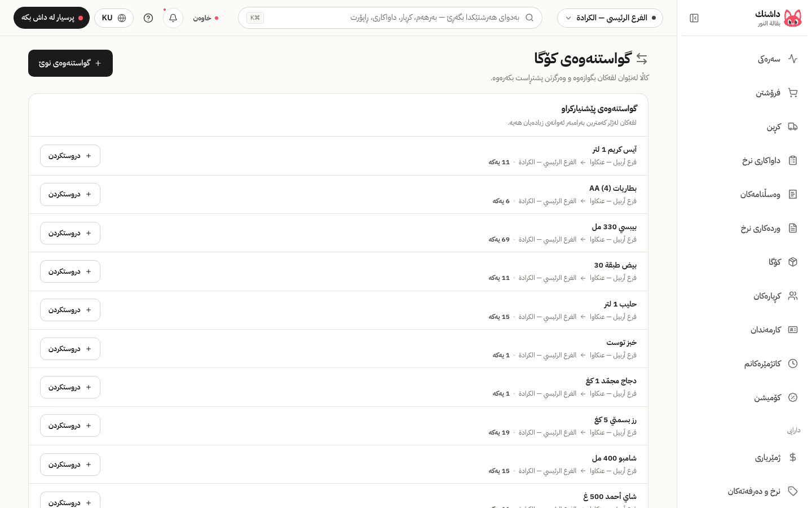Click the سەرەکی activity icon

pyautogui.click(x=793, y=59)
